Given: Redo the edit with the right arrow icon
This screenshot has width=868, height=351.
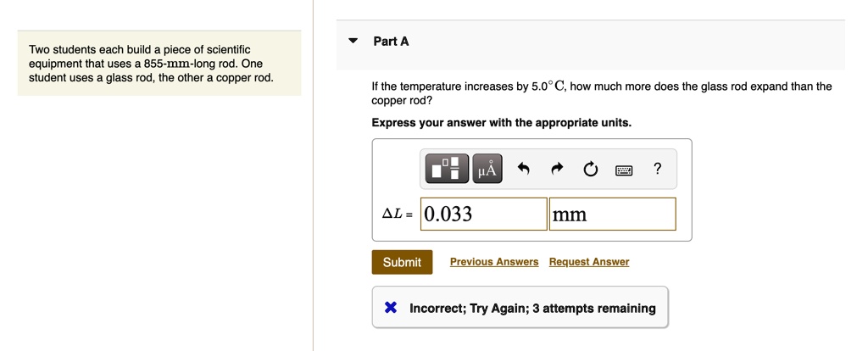Looking at the screenshot, I should pos(557,169).
